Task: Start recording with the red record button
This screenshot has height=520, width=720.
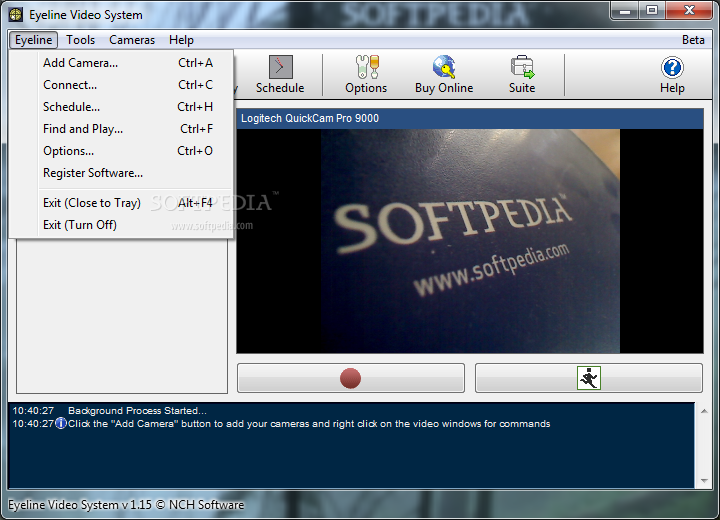Action: point(351,378)
